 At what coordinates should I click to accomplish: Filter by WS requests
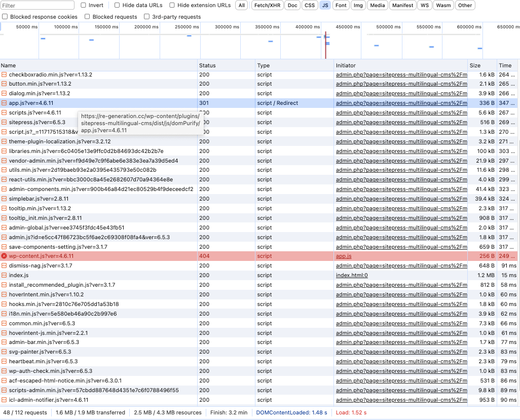pos(425,5)
